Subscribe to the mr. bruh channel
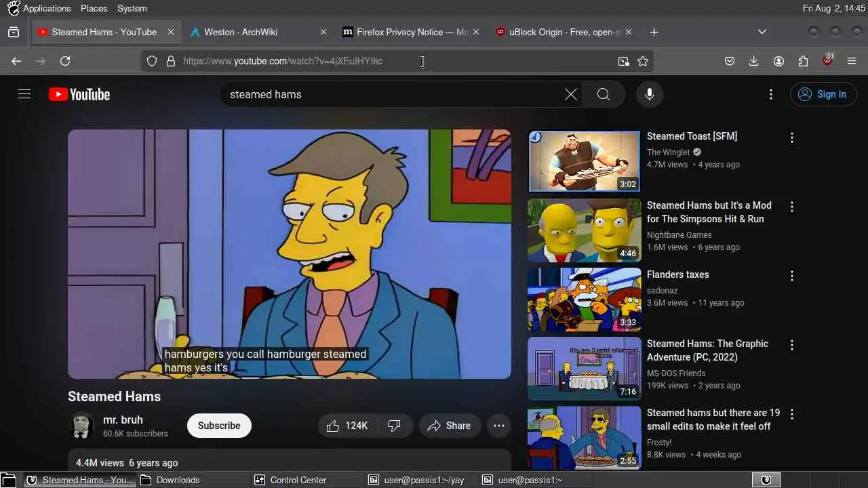868x488 pixels. 219,426
